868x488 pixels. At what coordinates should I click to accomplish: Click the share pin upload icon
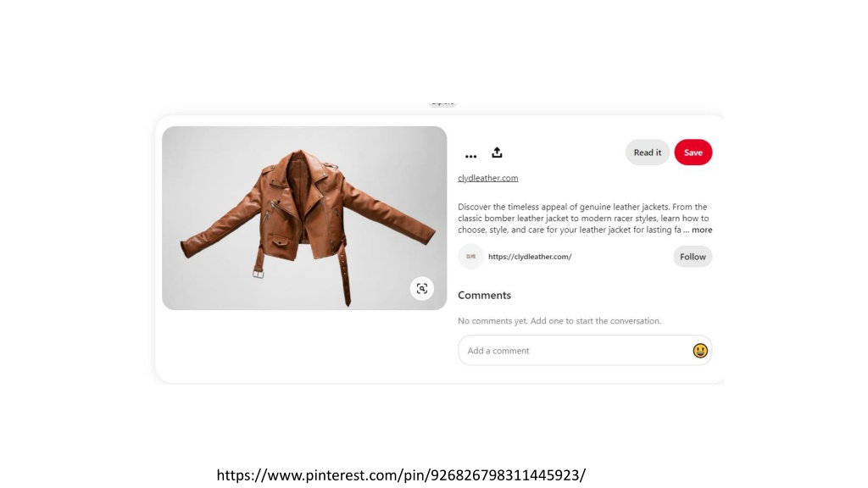click(497, 152)
